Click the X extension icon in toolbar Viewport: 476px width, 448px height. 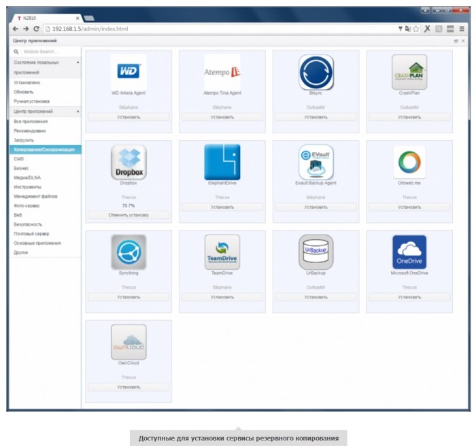[428, 29]
